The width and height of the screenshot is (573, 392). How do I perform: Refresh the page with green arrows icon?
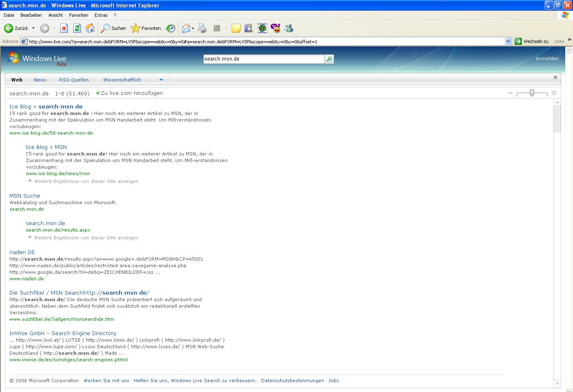point(77,28)
